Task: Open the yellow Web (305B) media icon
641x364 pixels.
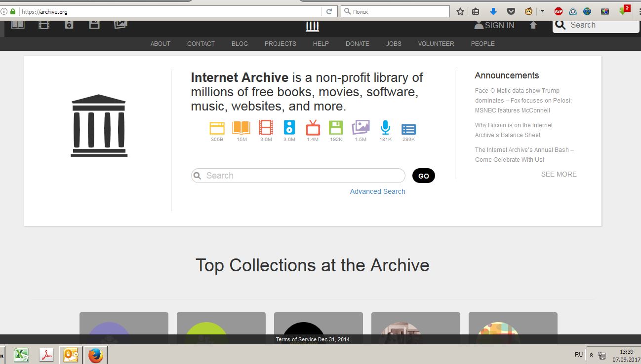Action: tap(217, 128)
